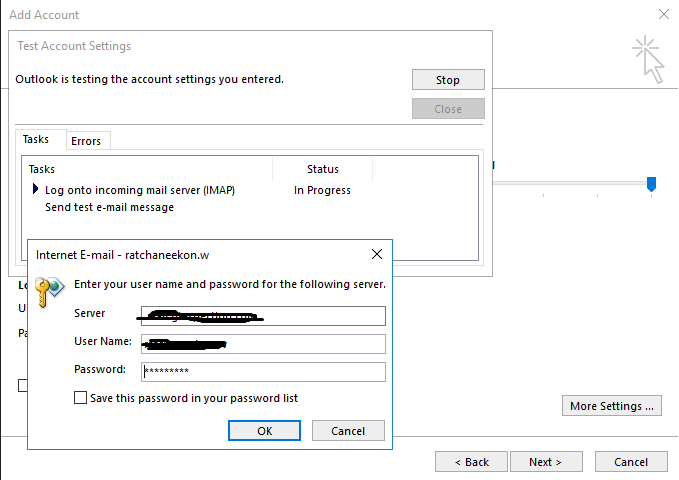Click the cursor sparkle icon in Add Account
The height and width of the screenshot is (480, 679).
coord(648,59)
